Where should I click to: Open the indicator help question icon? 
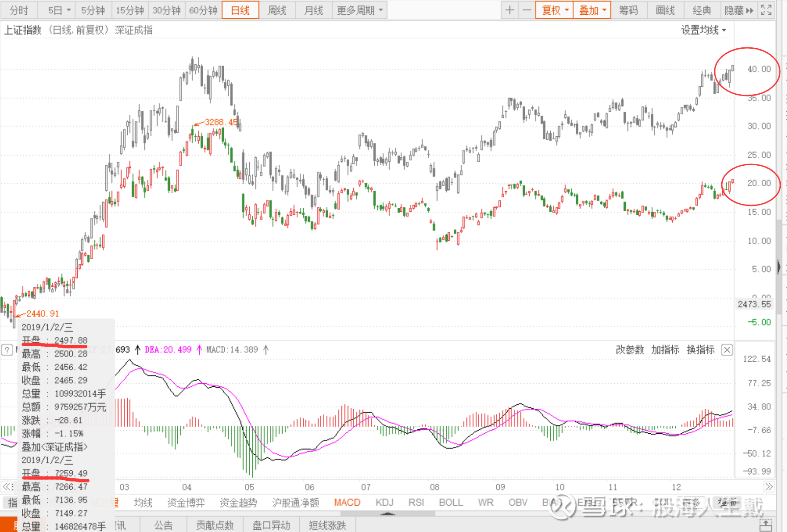click(x=7, y=350)
